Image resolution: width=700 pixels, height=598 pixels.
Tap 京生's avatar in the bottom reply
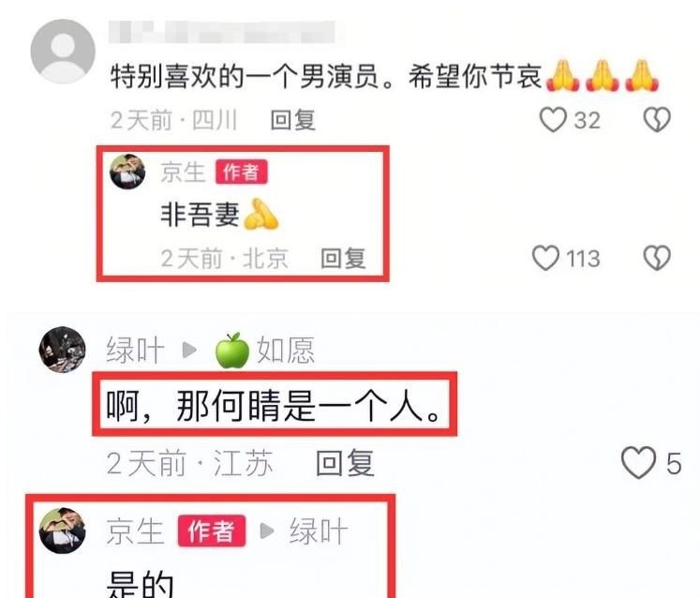(62, 531)
